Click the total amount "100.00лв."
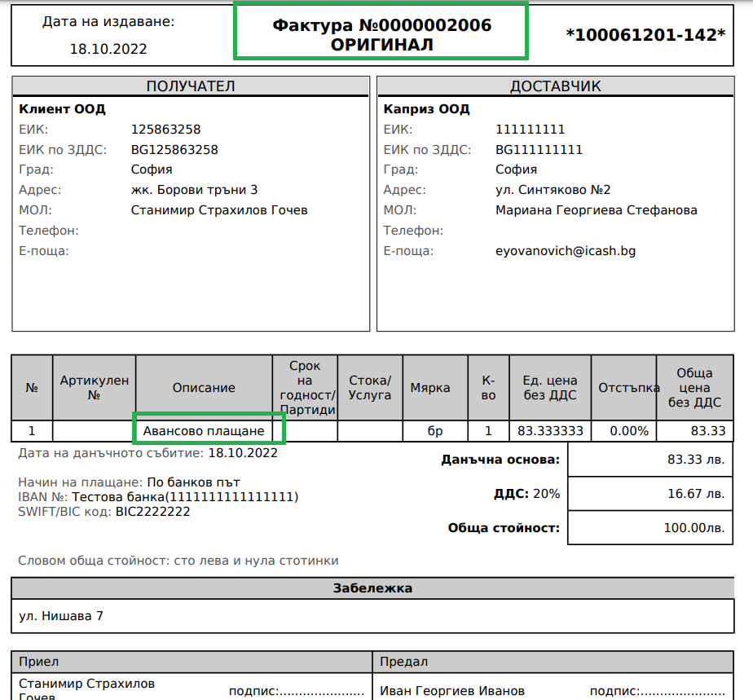 [x=694, y=528]
